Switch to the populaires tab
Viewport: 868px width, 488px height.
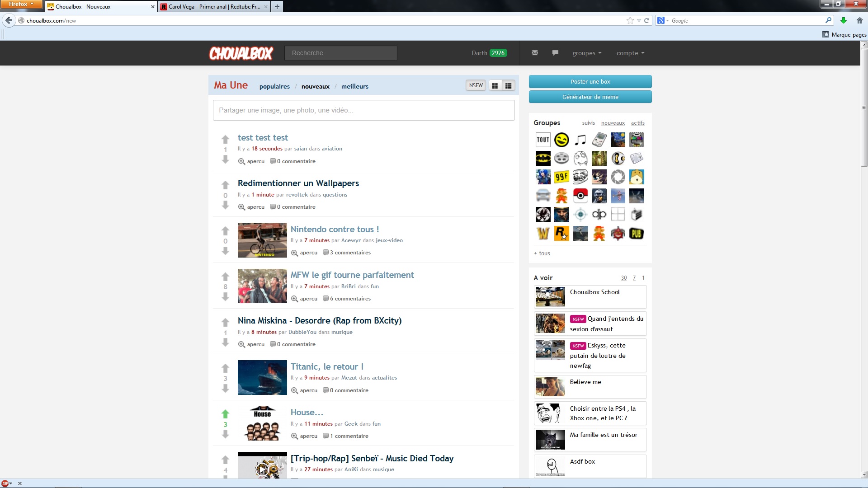point(274,86)
